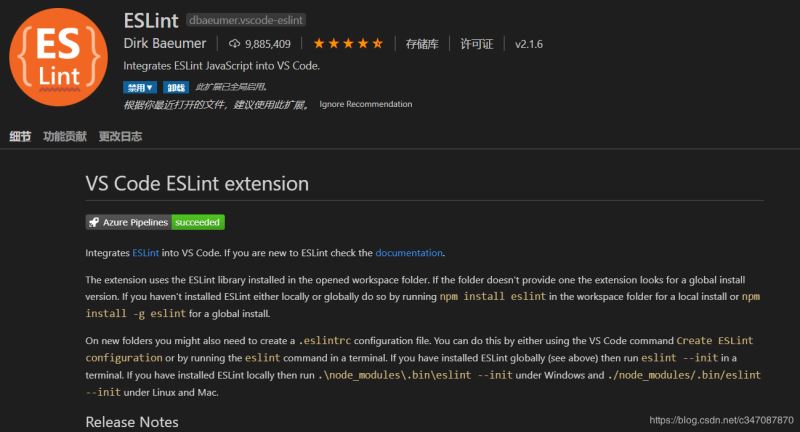Image resolution: width=800 pixels, height=432 pixels.
Task: Click the 'Release Notes' heading
Action: pyautogui.click(x=132, y=422)
